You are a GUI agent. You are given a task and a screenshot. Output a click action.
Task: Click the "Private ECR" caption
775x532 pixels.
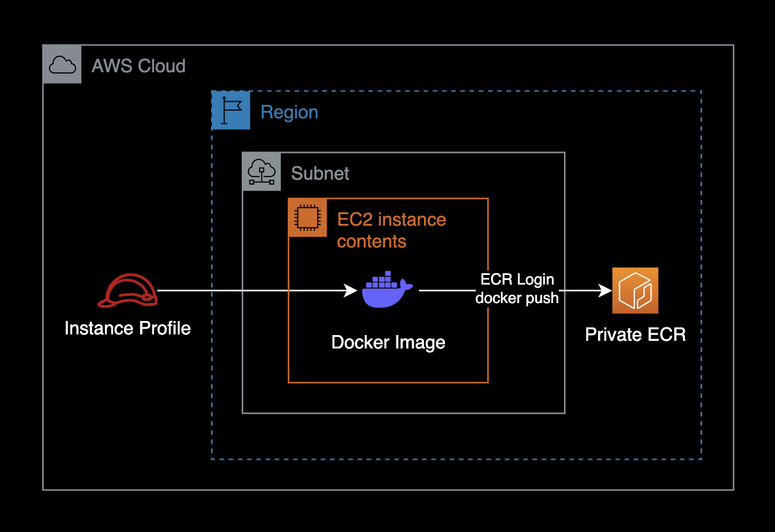(x=635, y=334)
